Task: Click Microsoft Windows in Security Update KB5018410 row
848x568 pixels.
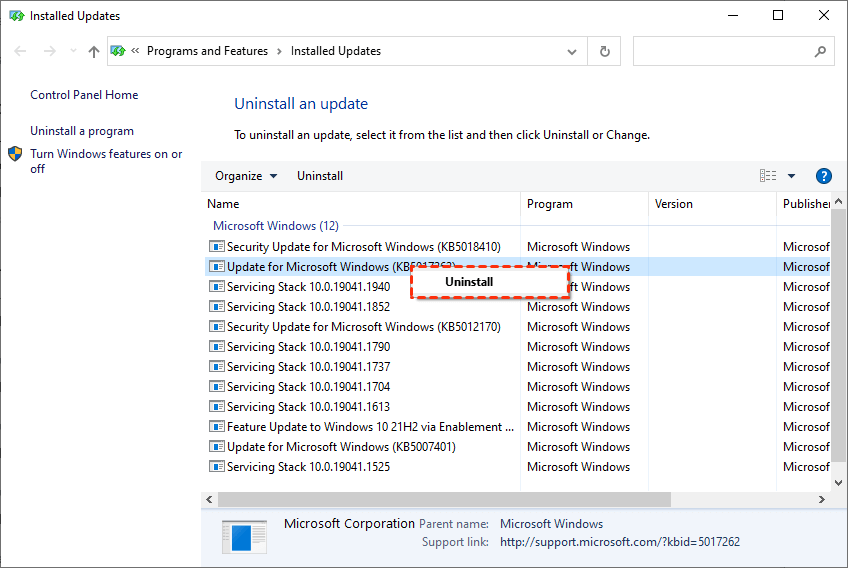Action: pos(578,247)
